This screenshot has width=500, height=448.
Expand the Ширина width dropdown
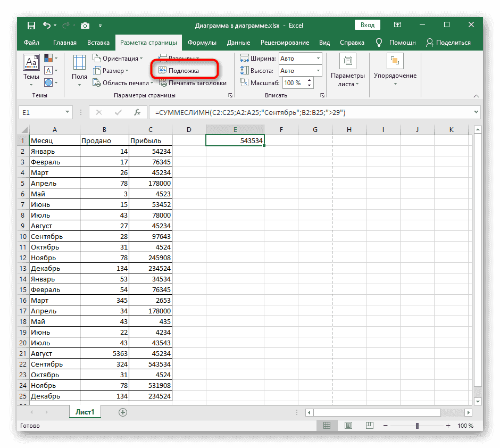(x=318, y=59)
